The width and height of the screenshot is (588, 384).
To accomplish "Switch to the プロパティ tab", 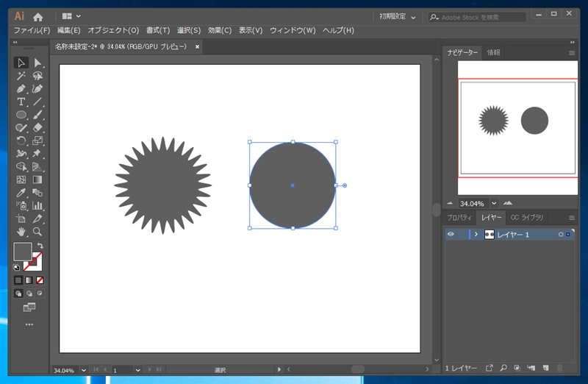I will 459,218.
